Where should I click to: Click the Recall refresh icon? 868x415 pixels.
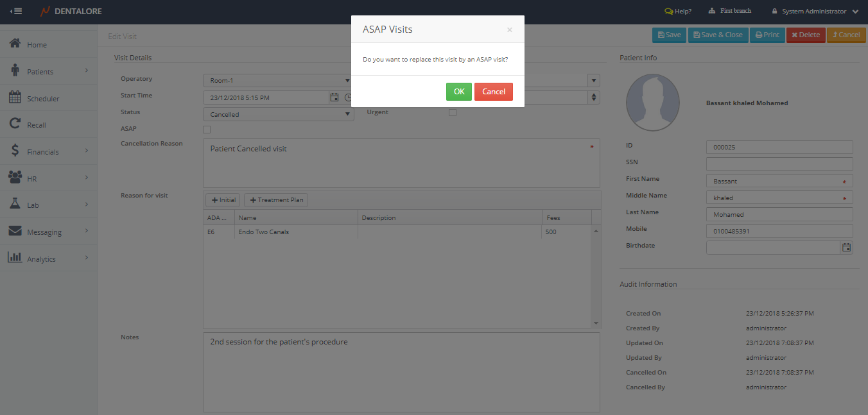point(15,124)
